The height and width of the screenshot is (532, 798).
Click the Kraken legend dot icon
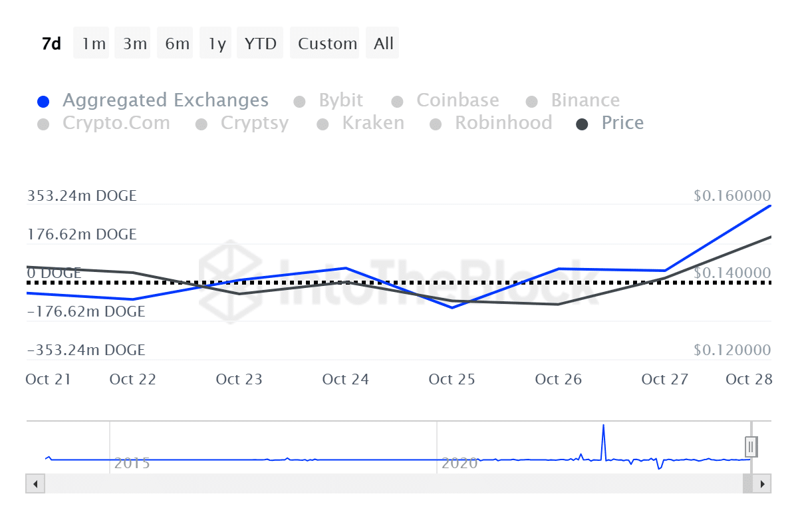coord(323,124)
